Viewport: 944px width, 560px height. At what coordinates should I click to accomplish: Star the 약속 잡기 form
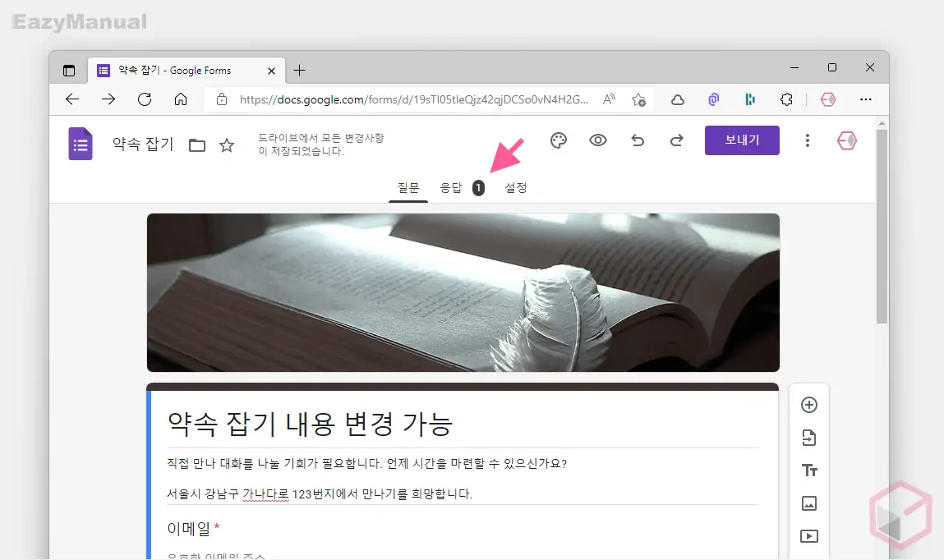[227, 145]
